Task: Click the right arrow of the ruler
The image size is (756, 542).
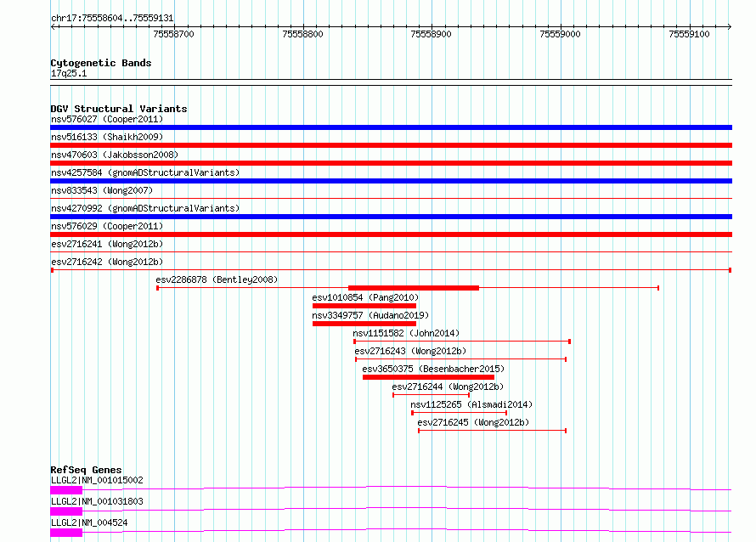Action: tap(730, 27)
